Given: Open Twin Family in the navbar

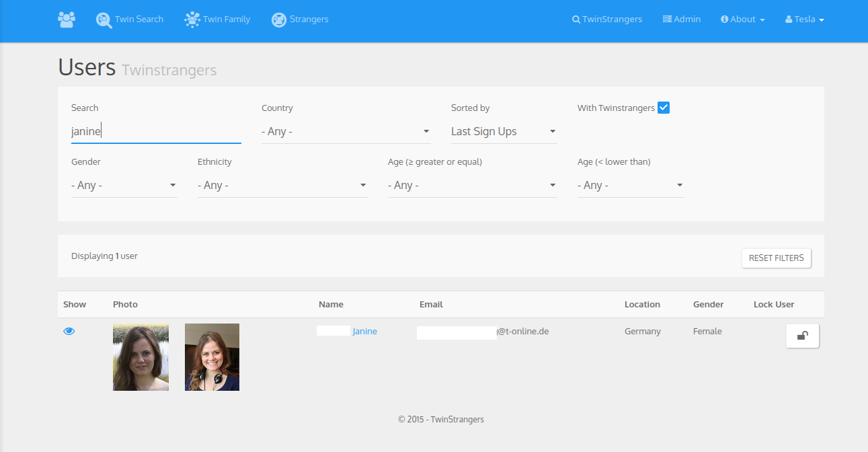Looking at the screenshot, I should (217, 20).
